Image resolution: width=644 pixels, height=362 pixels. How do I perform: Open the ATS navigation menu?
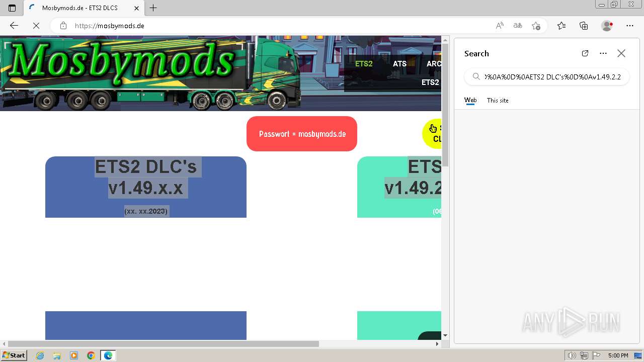point(399,64)
